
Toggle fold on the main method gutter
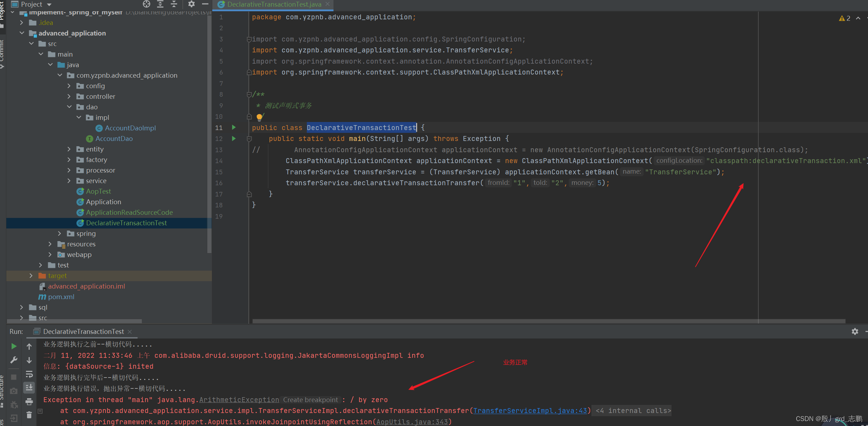[249, 139]
